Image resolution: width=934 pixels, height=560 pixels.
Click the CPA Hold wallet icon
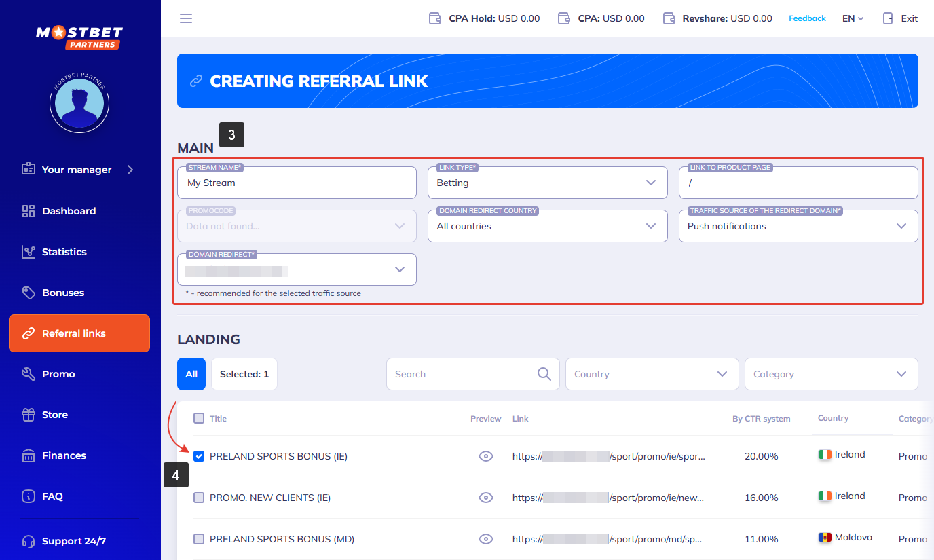pos(435,18)
